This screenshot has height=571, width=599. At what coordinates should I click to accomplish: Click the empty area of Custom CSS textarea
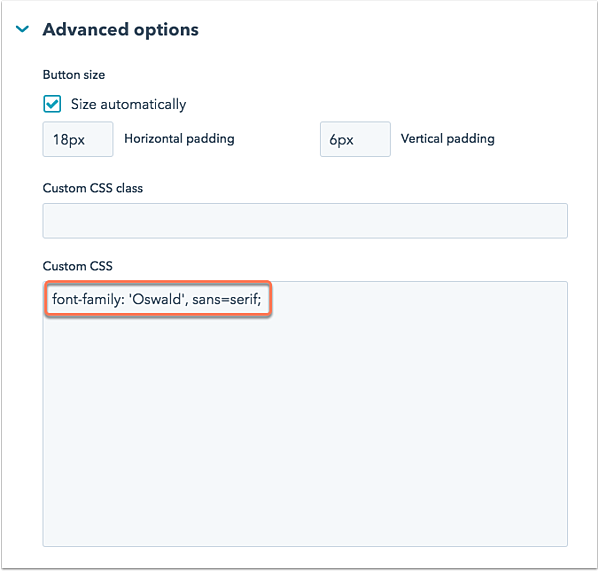click(x=305, y=432)
